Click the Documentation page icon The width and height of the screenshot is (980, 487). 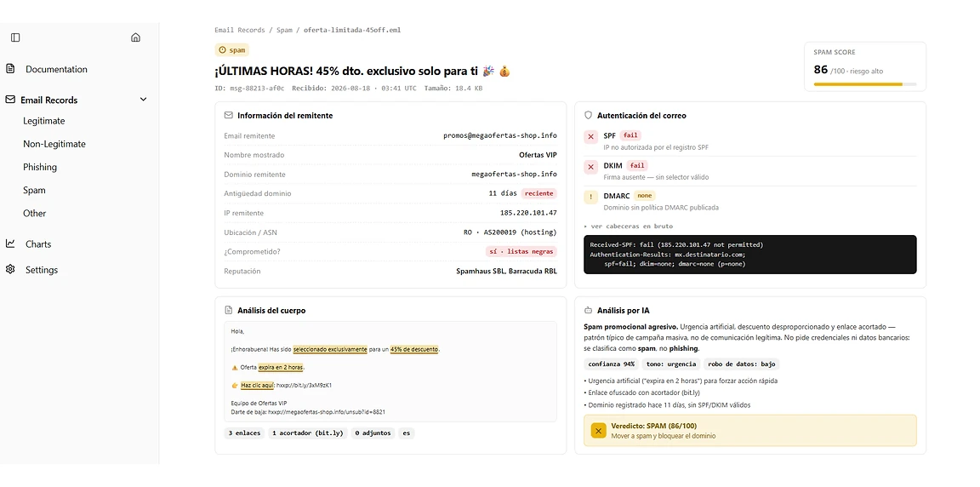click(x=10, y=69)
